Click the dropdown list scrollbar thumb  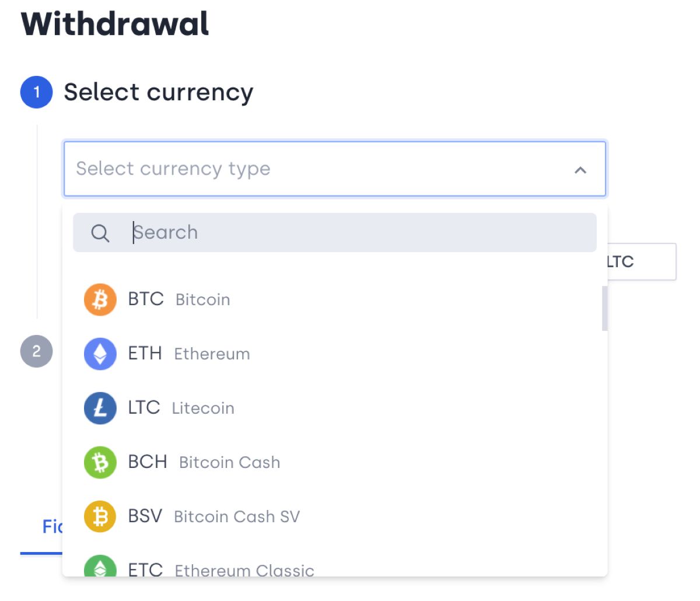604,308
